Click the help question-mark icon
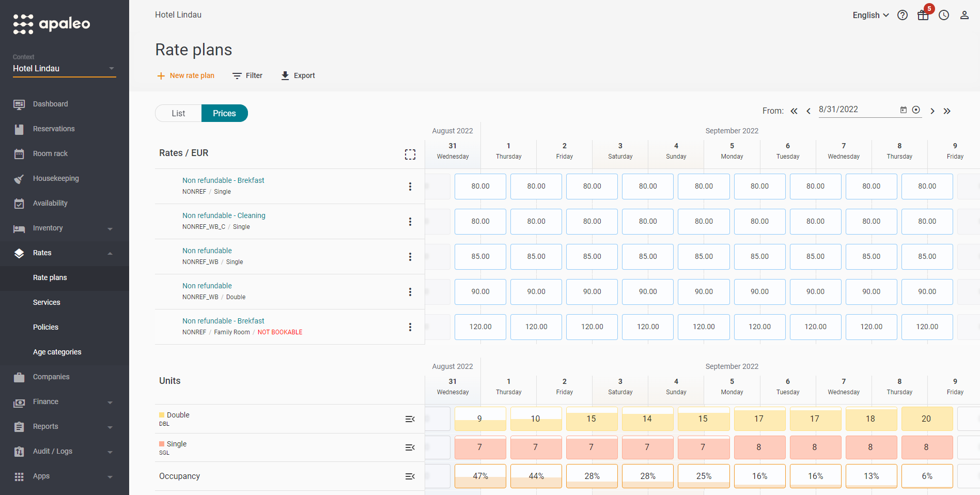Screen dimensions: 980x495 (903, 15)
